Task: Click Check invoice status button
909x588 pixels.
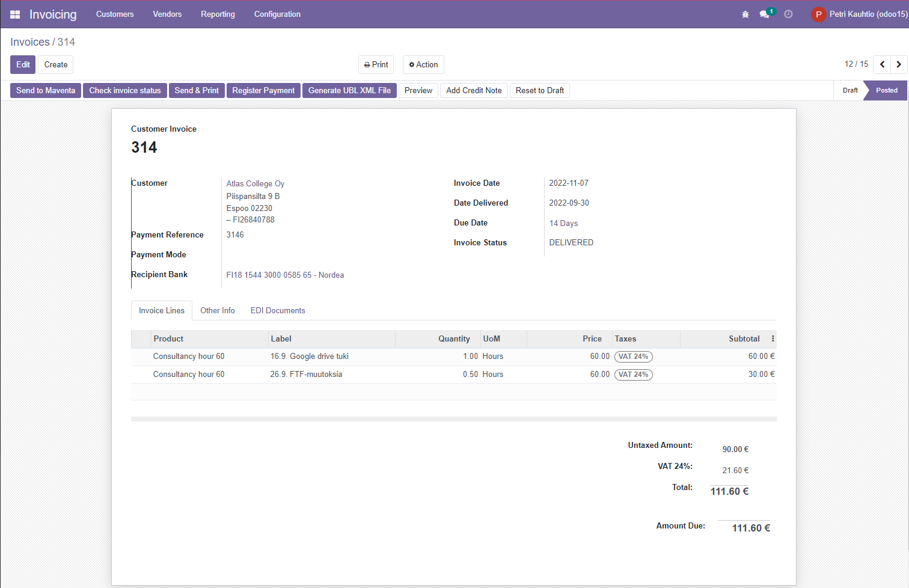Action: [x=125, y=91]
